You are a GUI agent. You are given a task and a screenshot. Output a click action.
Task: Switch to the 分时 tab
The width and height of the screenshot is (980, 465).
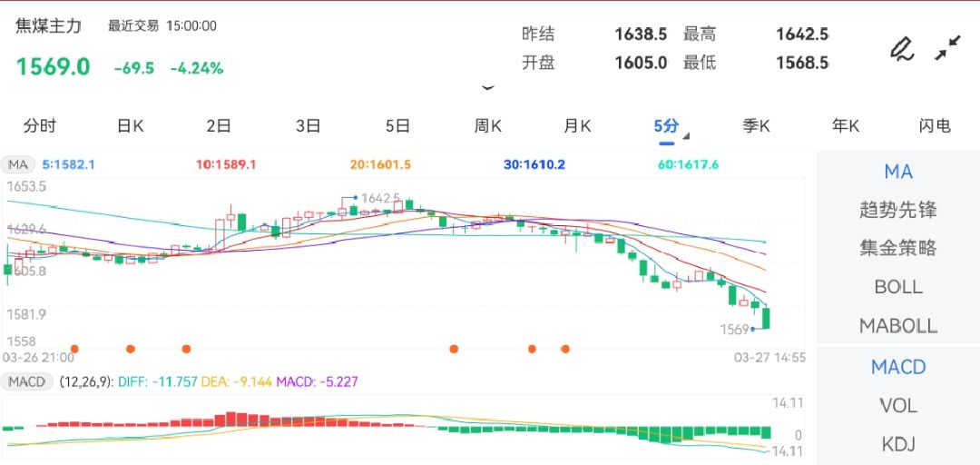coord(39,126)
